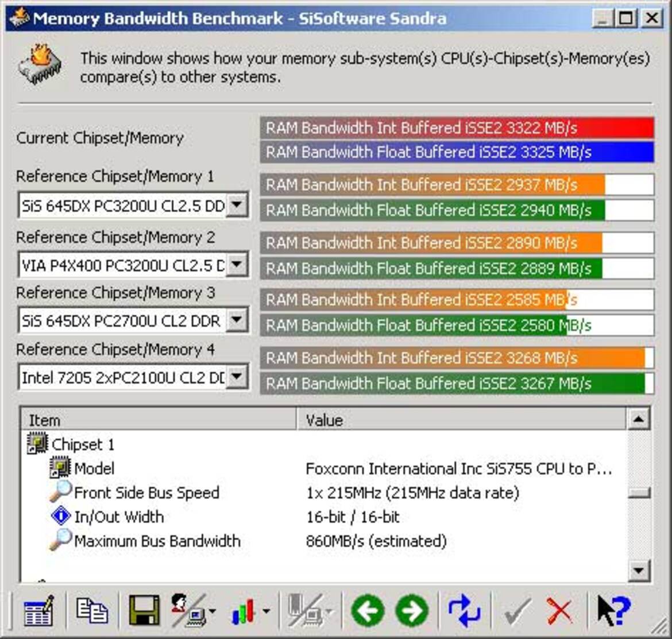This screenshot has height=639, width=672.
Task: Click the Sandra title bar icon
Action: pyautogui.click(x=19, y=18)
